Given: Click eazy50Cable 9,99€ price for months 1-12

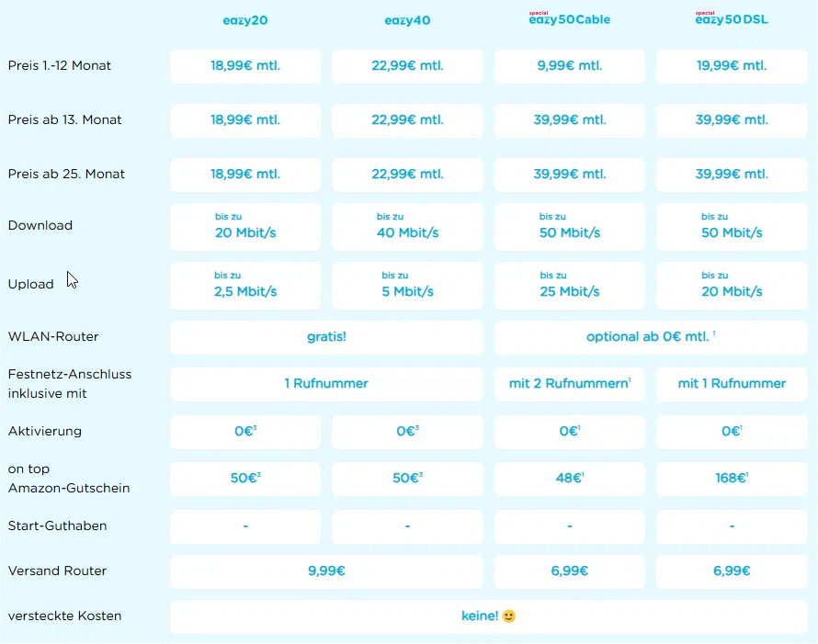Looking at the screenshot, I should point(569,66).
